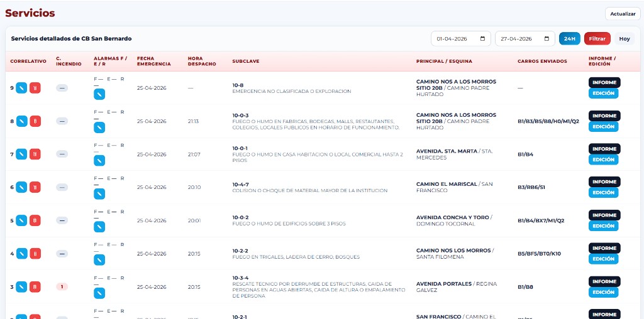Open EDICIÓN for service 8
This screenshot has width=644, height=319.
point(603,126)
